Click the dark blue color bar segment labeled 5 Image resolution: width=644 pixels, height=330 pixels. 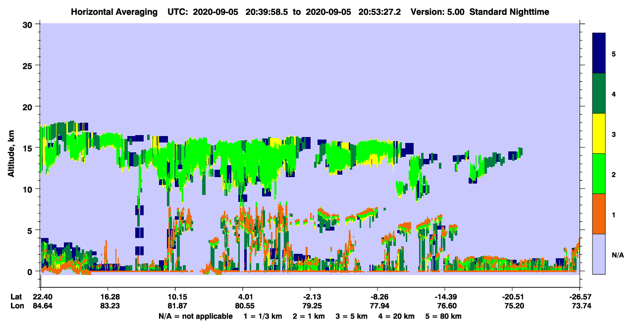point(599,53)
